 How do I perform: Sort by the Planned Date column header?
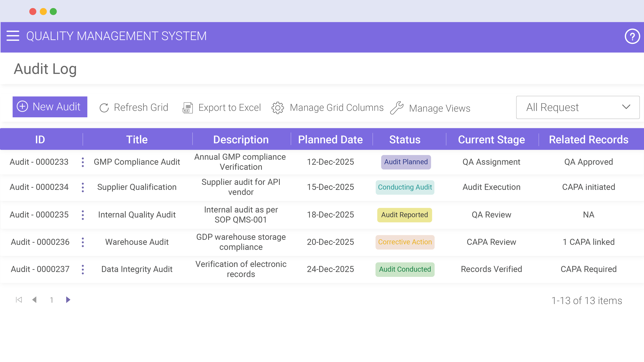pos(331,139)
